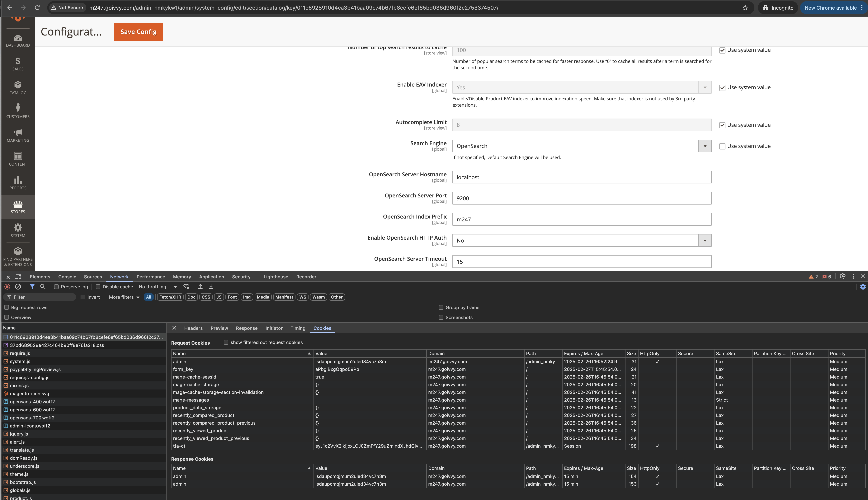The height and width of the screenshot is (500, 868).
Task: Click the OpenSearch Server Hostname field
Action: 581,177
